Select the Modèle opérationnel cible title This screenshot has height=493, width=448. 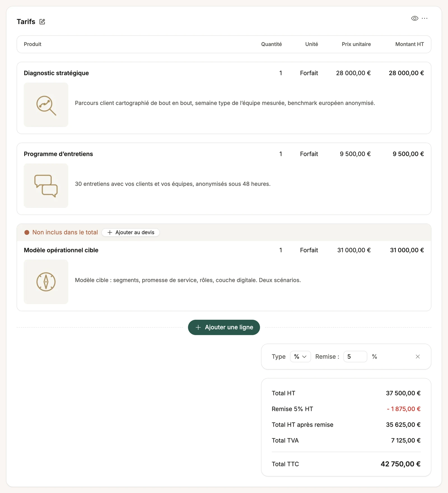pos(61,250)
